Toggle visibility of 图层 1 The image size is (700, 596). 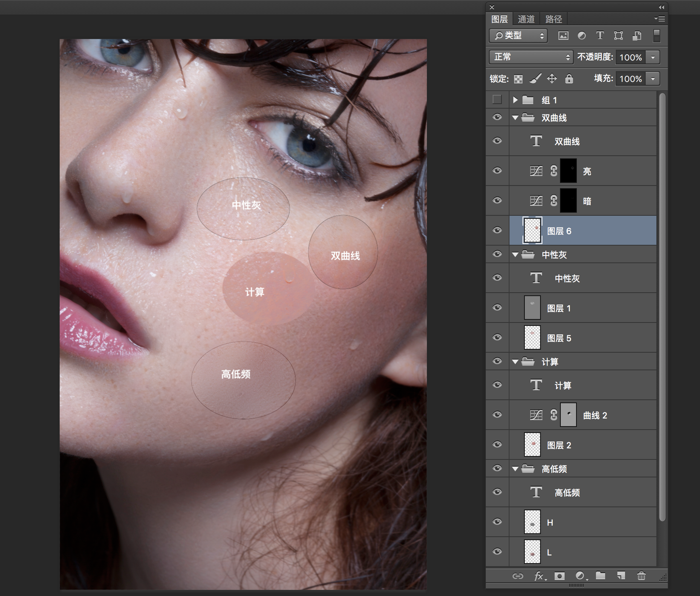click(497, 308)
